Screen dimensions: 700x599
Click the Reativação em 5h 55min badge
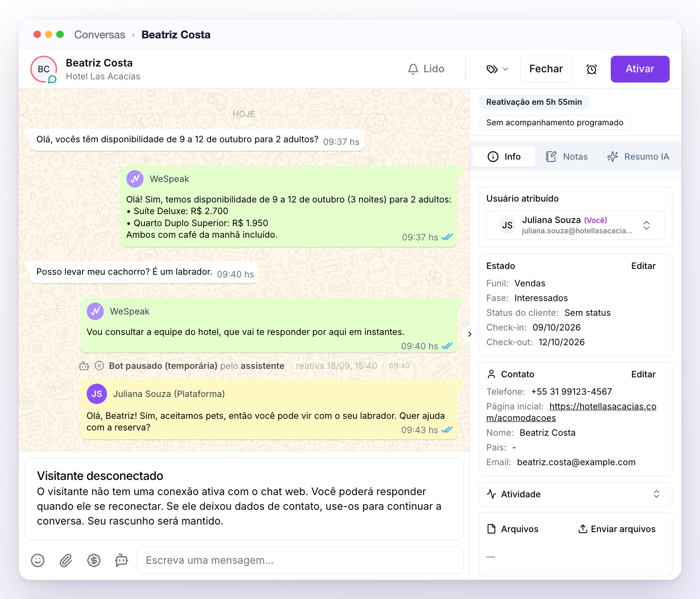(x=534, y=102)
